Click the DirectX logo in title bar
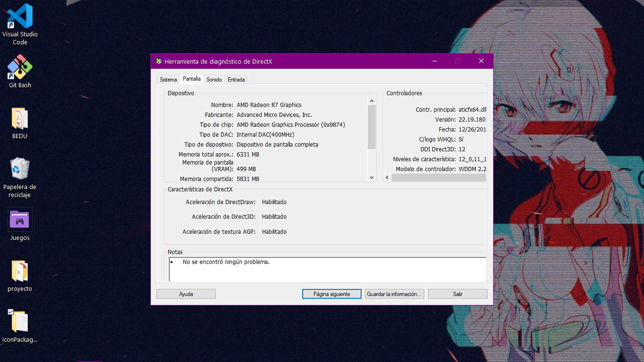Viewport: 644px width, 362px height. click(159, 61)
